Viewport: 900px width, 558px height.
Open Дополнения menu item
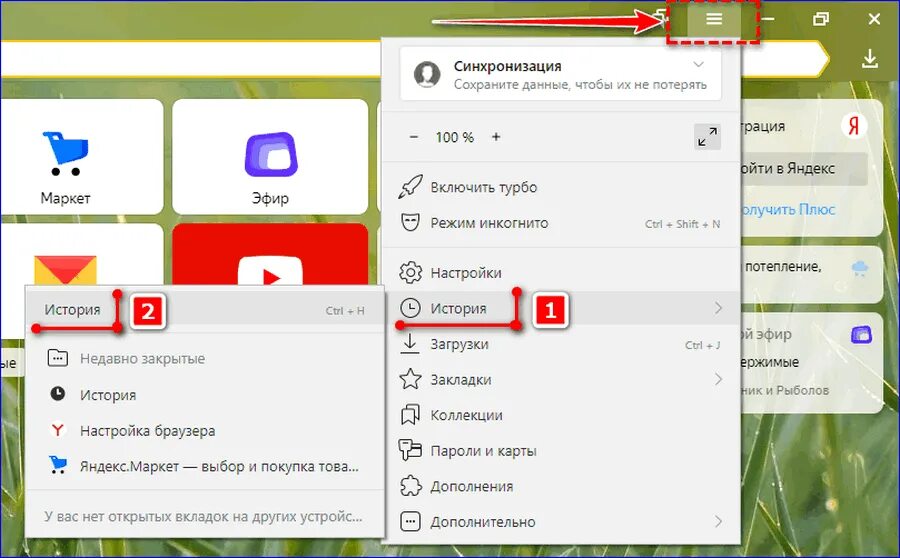tap(560, 486)
